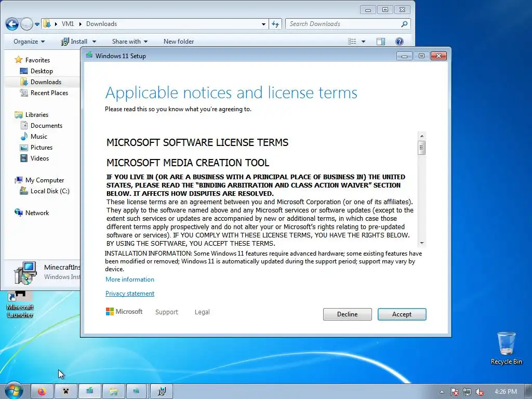Open the Organize menu
Viewport: 532px width, 399px height.
(x=29, y=42)
